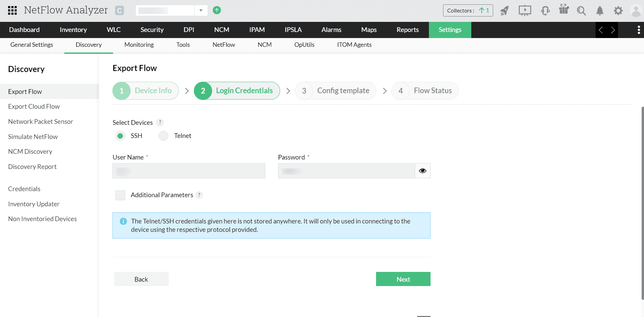
Task: Open the IPSLA tab
Action: coord(293,30)
